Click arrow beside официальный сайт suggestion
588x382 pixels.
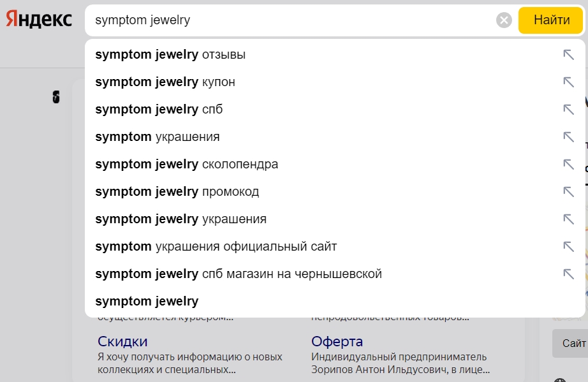pos(568,247)
